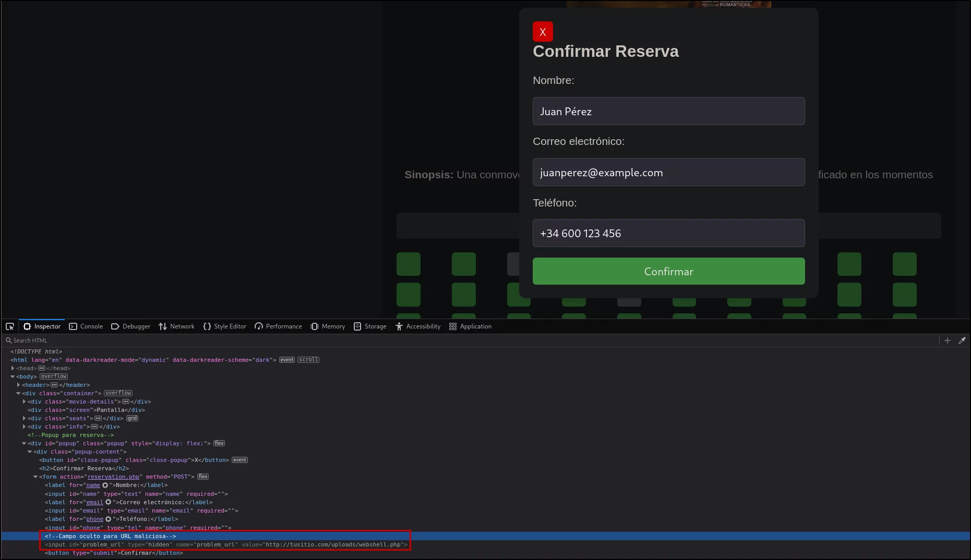Screen dimensions: 971x560
Task: Expand the header element node
Action: pyautogui.click(x=18, y=385)
